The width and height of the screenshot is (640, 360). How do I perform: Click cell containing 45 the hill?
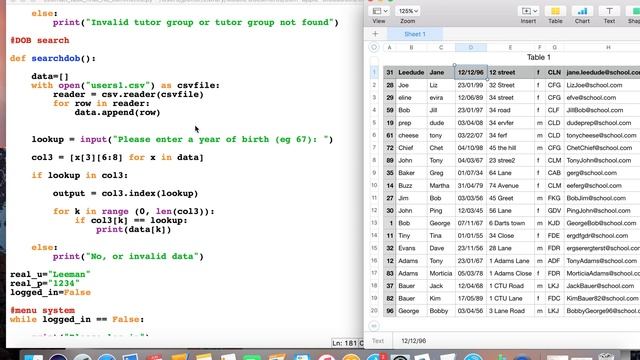[x=510, y=148]
